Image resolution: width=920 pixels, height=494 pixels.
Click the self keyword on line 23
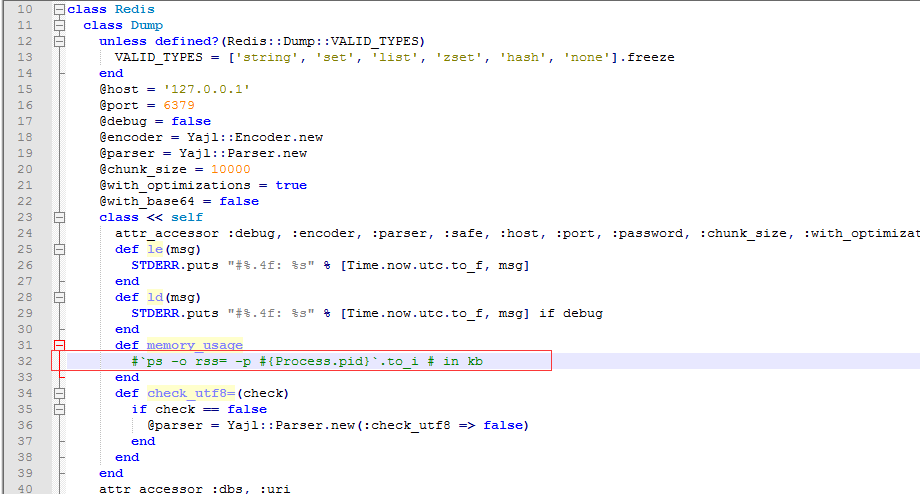[187, 217]
